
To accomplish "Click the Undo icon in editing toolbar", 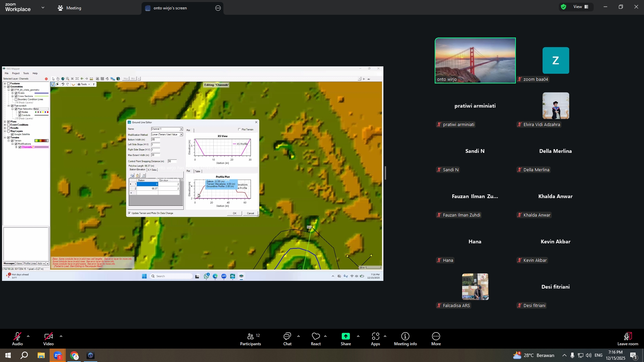I will [63, 84].
